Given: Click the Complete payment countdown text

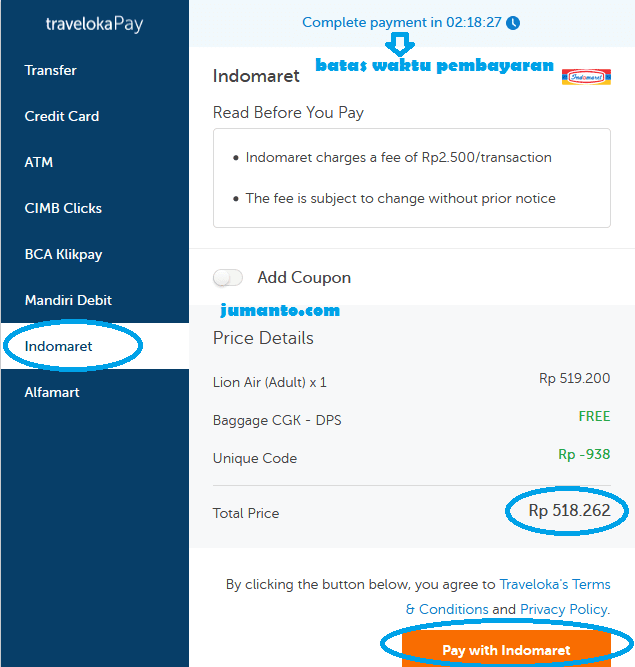Looking at the screenshot, I should click(402, 22).
